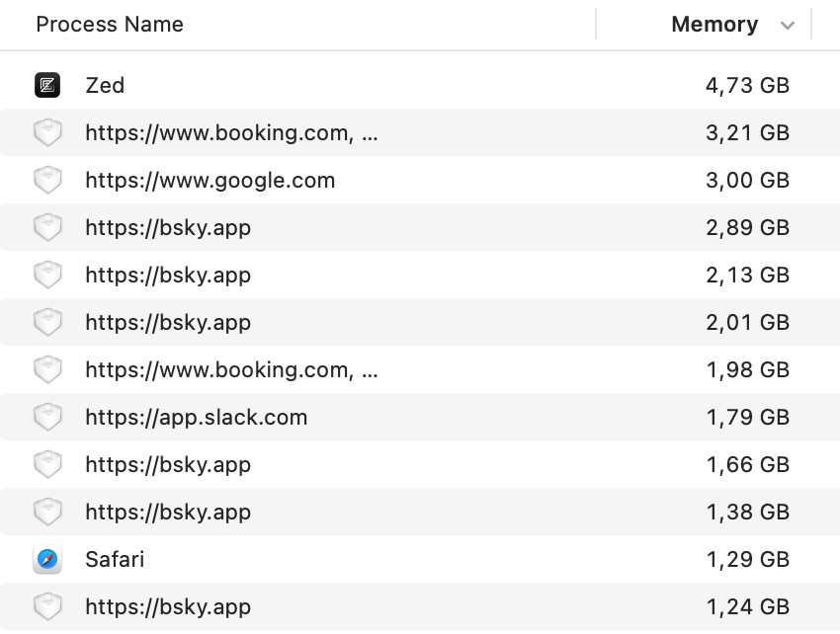Click shield icon of the 1,98 GB booking.com process
This screenshot has height=634, width=840.
pyautogui.click(x=47, y=370)
